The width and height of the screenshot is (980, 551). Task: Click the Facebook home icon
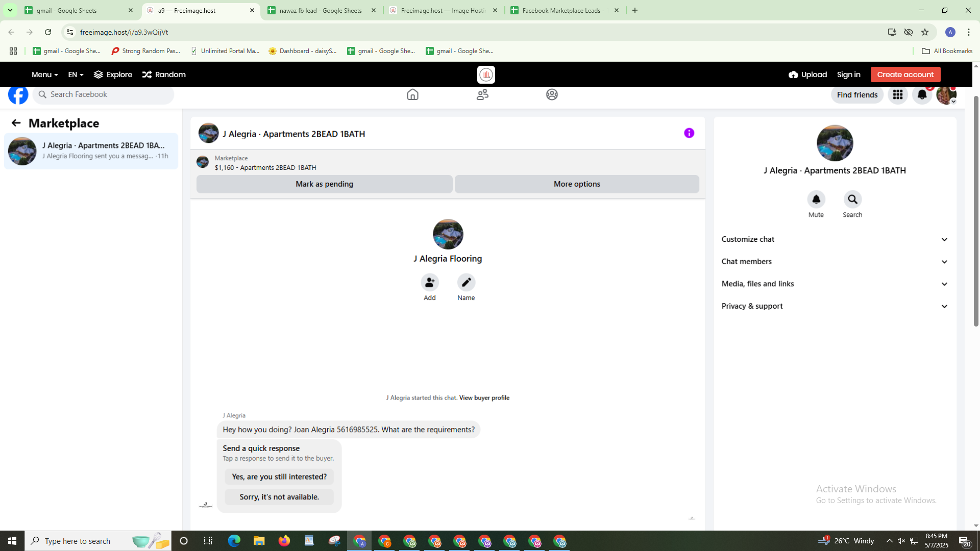(412, 95)
